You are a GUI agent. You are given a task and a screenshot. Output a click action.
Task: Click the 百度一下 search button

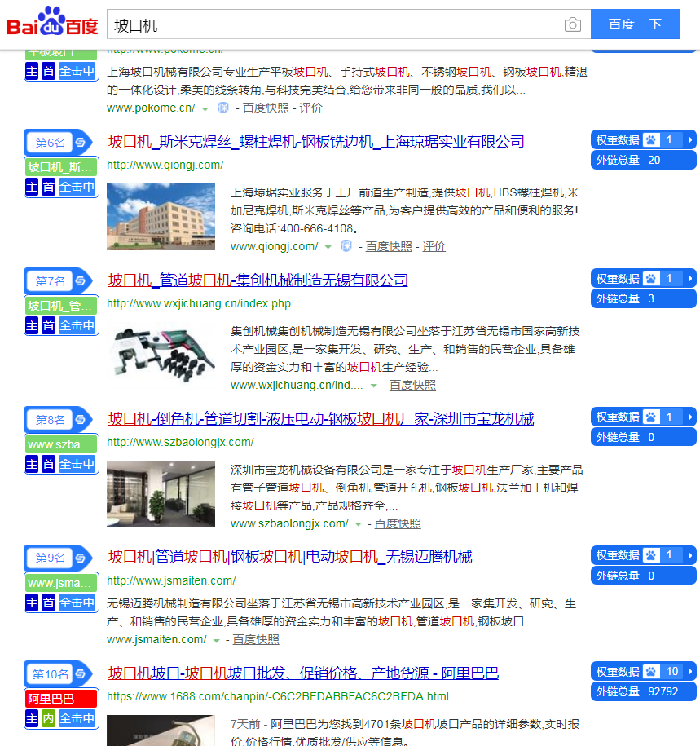click(x=636, y=24)
